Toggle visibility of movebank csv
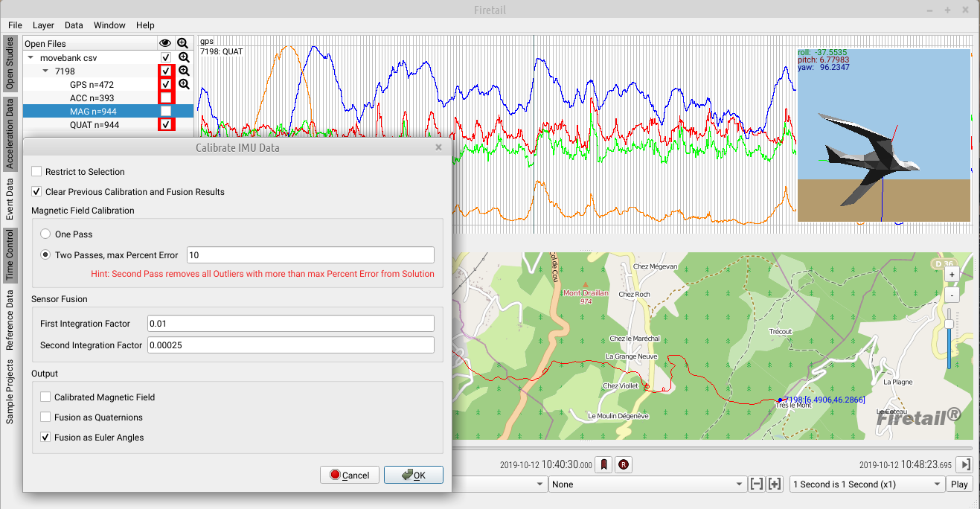The image size is (980, 509). click(x=166, y=57)
